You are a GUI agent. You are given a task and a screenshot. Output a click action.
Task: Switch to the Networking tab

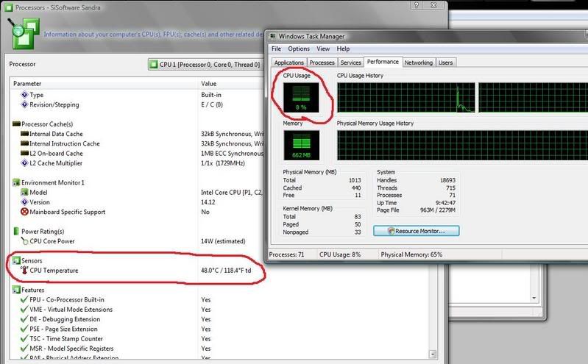pos(419,63)
